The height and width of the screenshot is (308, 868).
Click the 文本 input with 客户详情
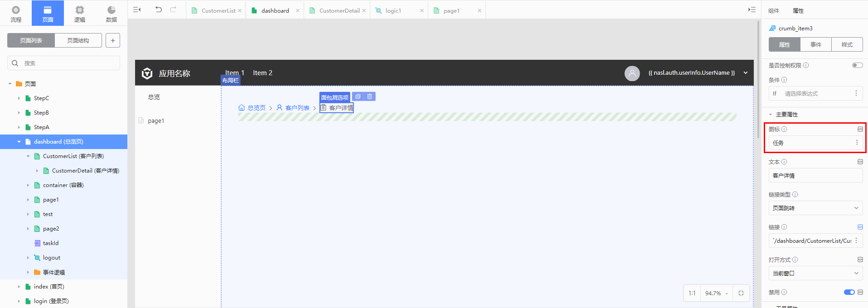coord(815,175)
